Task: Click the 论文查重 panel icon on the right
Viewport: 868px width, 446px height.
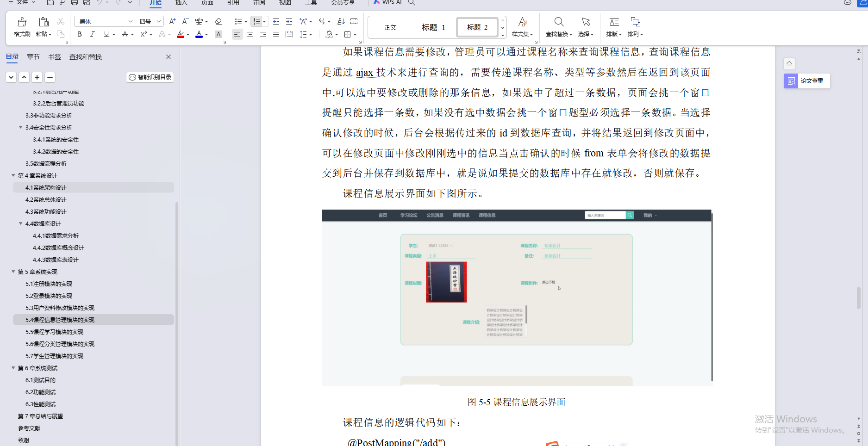Action: [790, 81]
